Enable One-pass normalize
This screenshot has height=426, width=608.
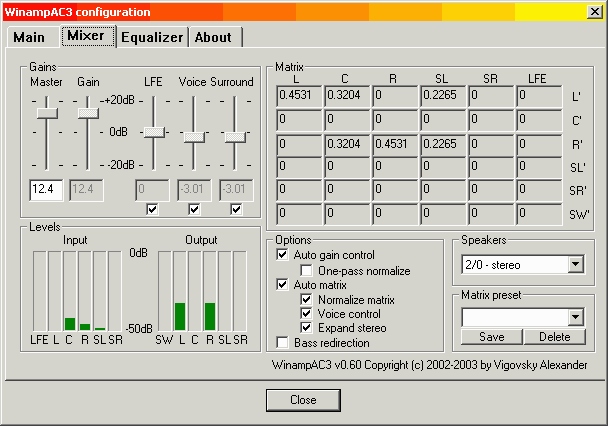tap(306, 271)
